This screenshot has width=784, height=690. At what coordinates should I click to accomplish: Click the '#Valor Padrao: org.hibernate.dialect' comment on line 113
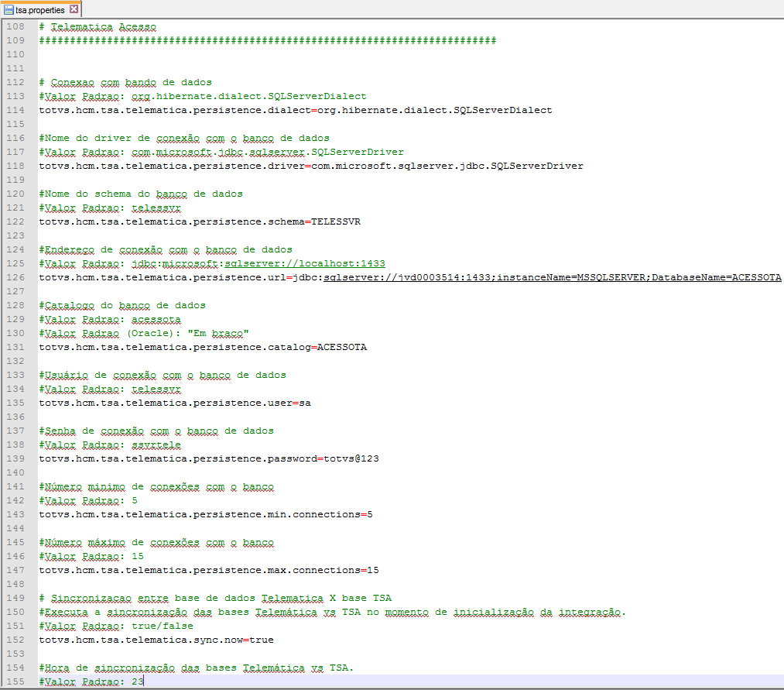203,97
